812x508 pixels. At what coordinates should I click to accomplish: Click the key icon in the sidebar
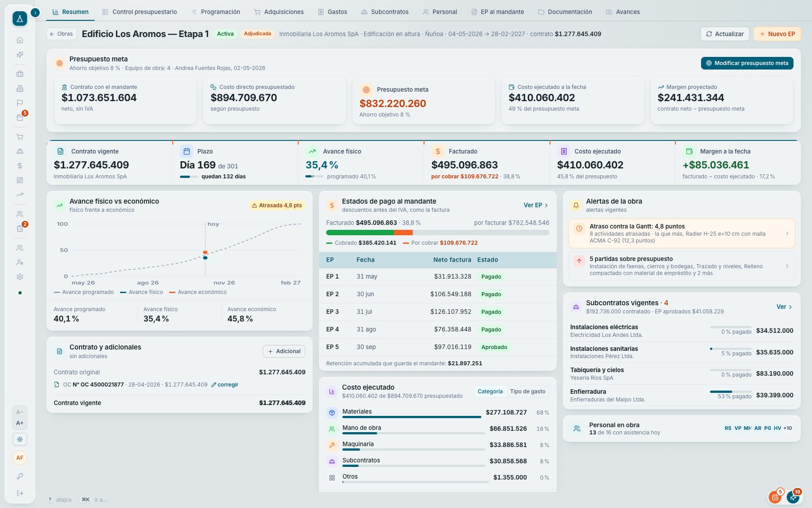point(20,476)
